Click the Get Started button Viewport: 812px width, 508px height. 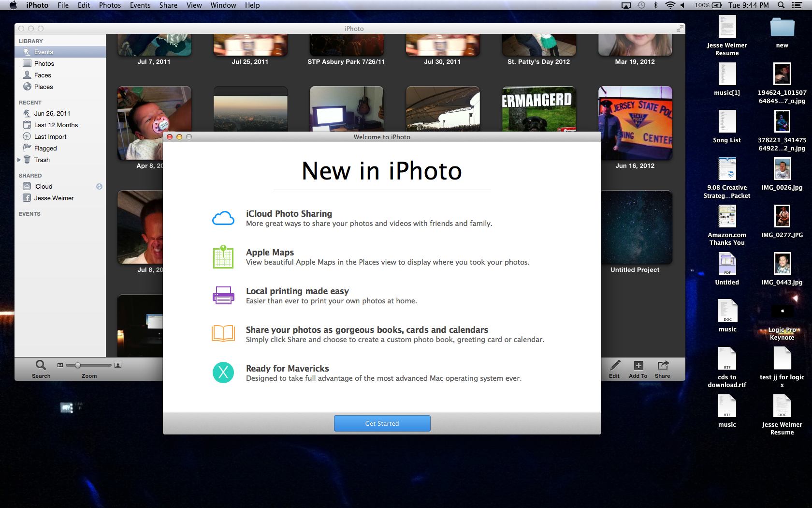click(382, 423)
